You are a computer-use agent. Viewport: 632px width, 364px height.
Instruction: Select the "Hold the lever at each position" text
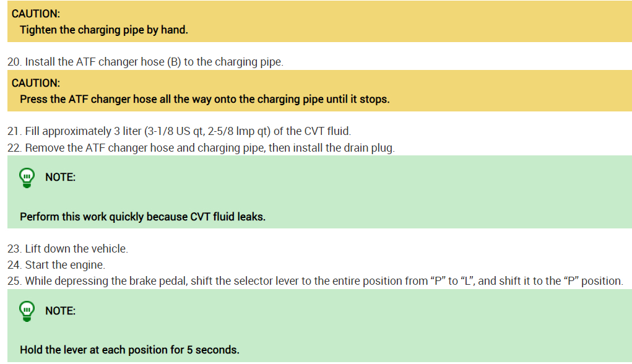pyautogui.click(x=129, y=350)
